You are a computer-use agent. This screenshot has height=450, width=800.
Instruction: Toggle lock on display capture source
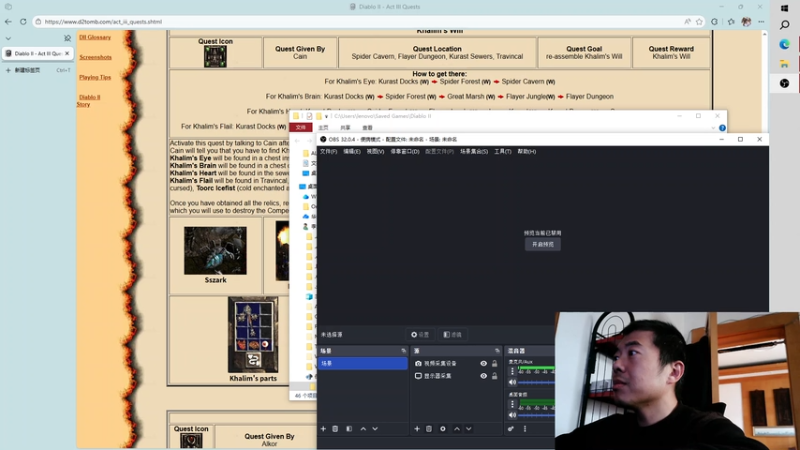coord(494,376)
